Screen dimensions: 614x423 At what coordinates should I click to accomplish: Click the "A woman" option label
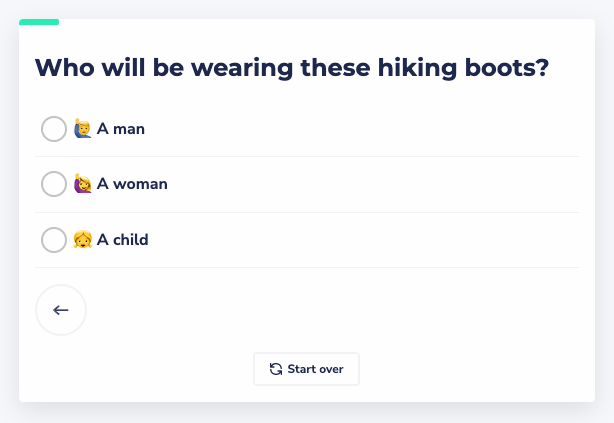[x=132, y=184]
